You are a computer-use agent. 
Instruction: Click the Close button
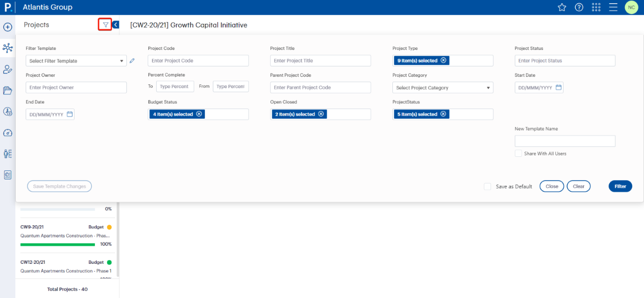[x=552, y=187]
